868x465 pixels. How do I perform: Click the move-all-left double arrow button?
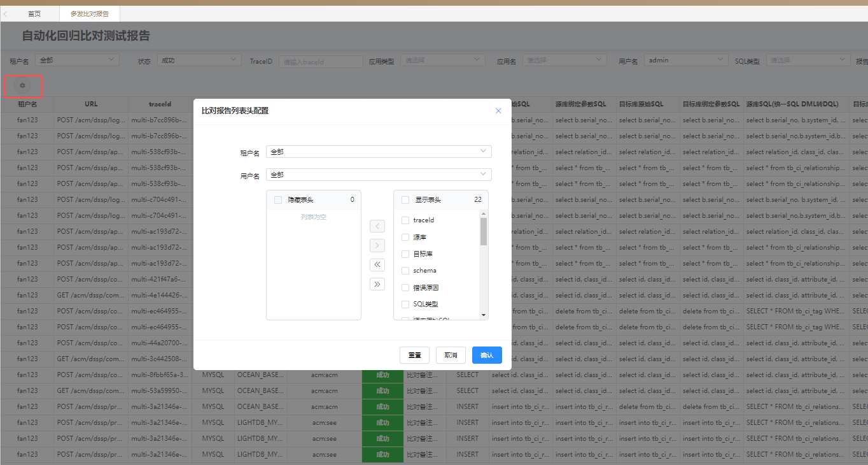pos(377,264)
